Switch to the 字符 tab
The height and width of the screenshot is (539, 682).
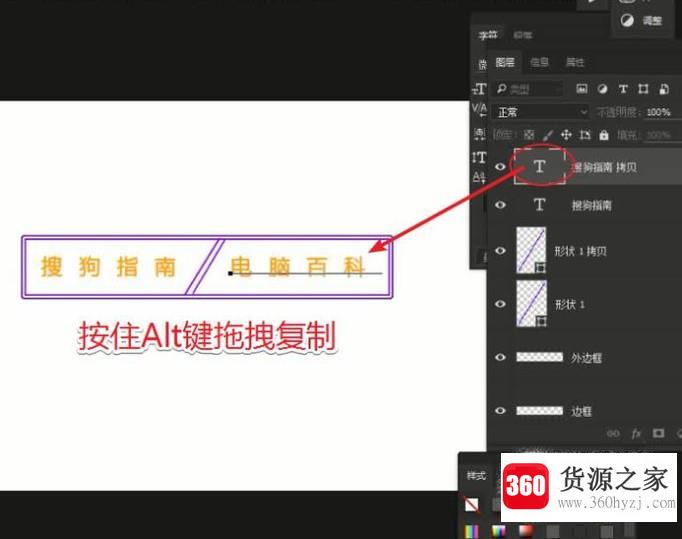point(488,35)
